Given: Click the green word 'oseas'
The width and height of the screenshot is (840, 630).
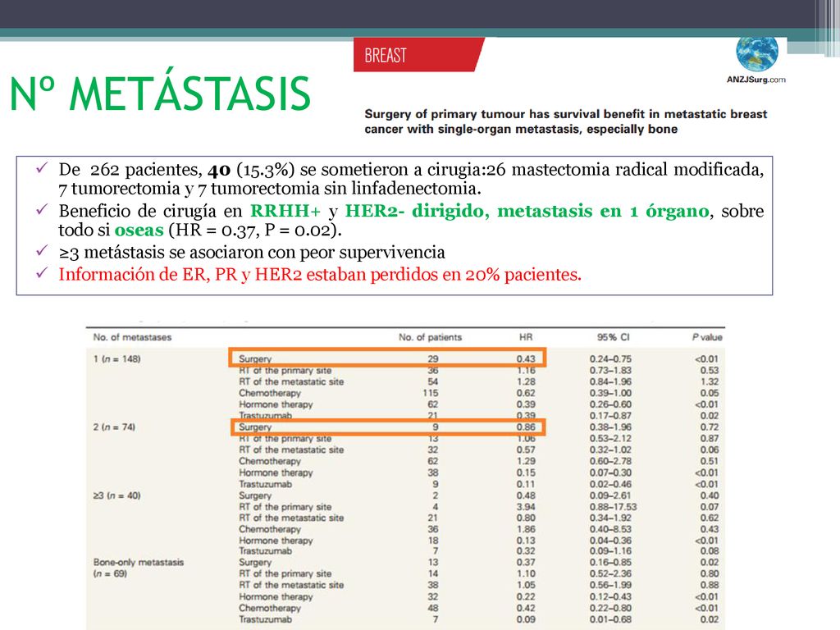Looking at the screenshot, I should tap(139, 231).
